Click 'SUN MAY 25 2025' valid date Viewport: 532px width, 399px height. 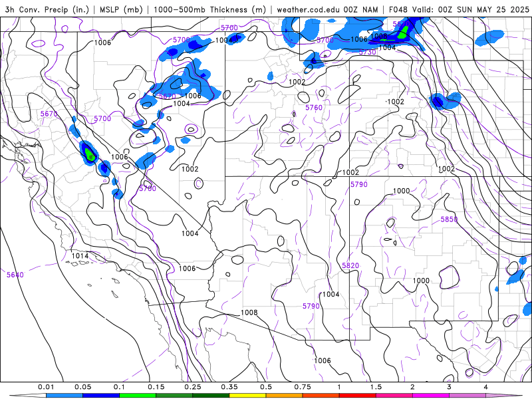493,9
